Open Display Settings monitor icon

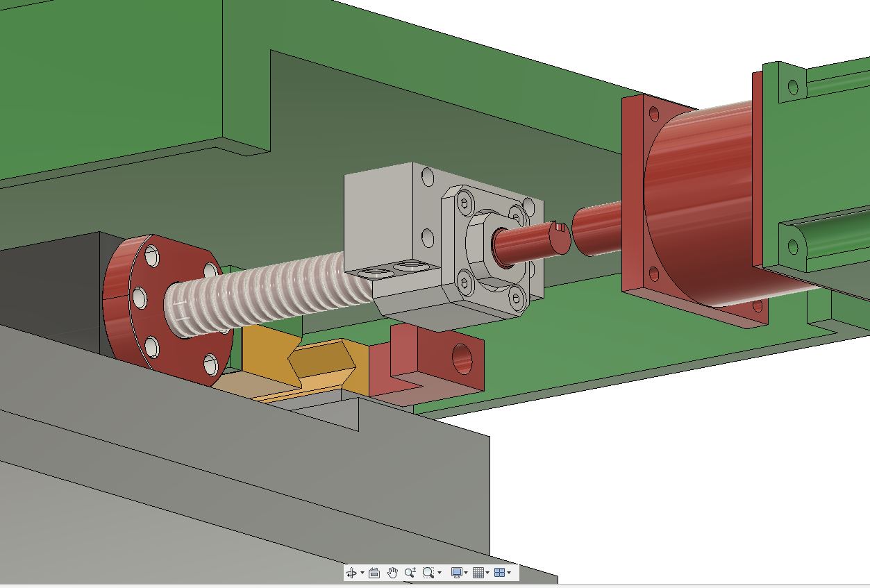pyautogui.click(x=457, y=573)
